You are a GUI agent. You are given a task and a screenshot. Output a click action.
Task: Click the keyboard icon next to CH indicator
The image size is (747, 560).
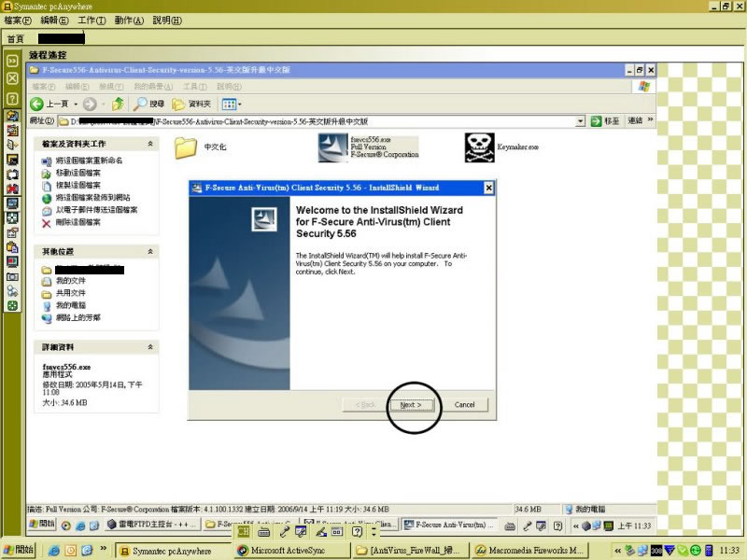coord(263,532)
